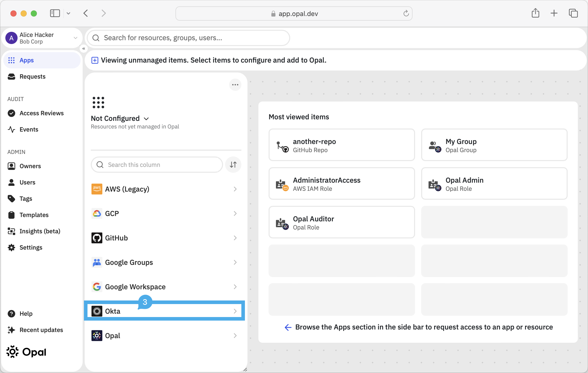Focus the global resources search field

tap(188, 38)
